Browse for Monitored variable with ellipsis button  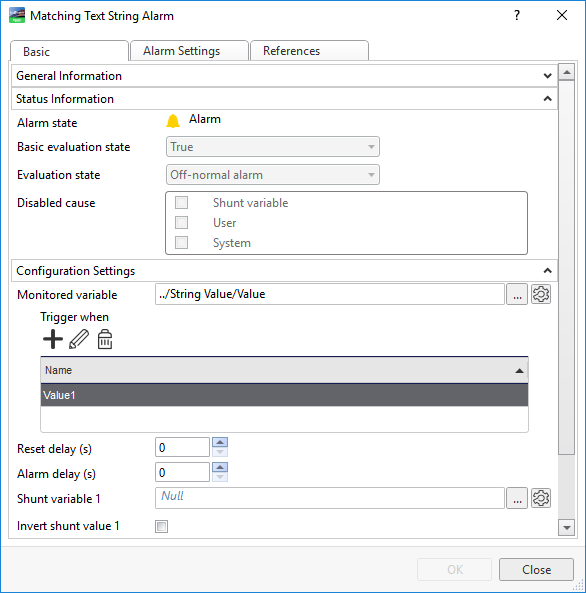click(x=517, y=294)
